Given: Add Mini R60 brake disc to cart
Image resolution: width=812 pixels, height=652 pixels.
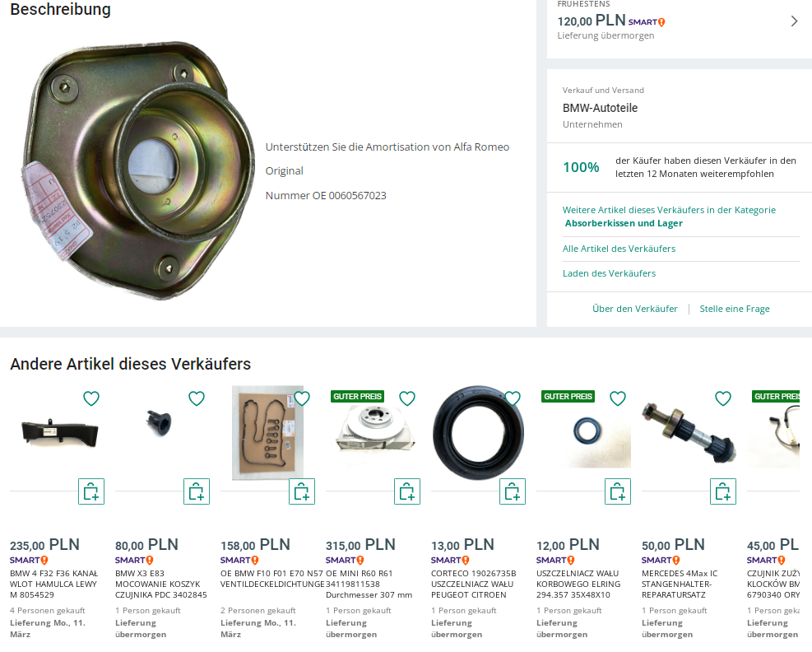Looking at the screenshot, I should [407, 491].
